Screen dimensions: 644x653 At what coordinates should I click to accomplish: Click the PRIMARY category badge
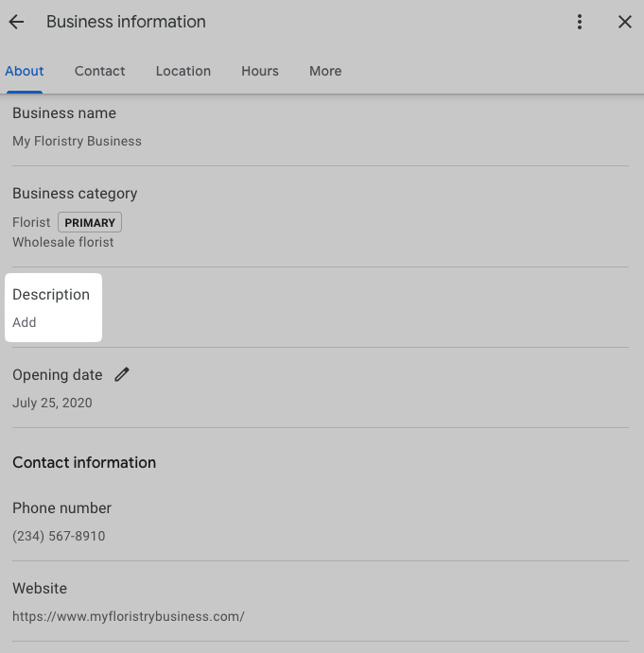coord(90,223)
